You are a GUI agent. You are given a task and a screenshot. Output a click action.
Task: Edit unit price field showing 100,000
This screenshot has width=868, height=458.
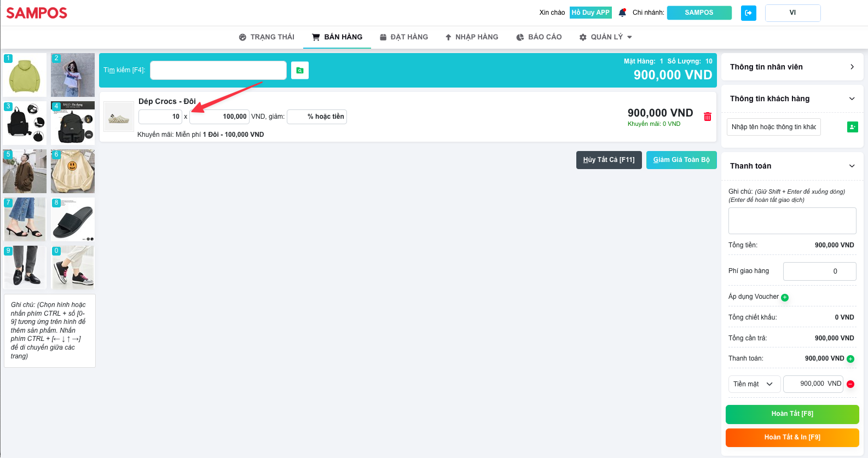[219, 117]
